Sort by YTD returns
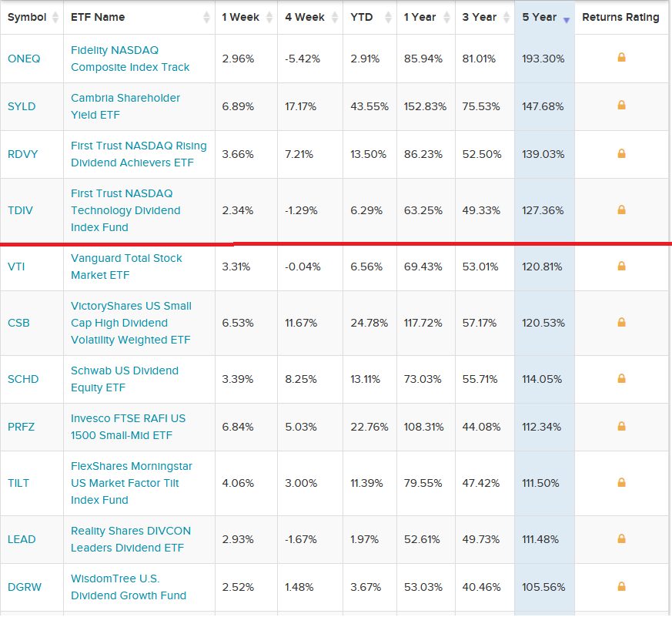 tap(388, 17)
